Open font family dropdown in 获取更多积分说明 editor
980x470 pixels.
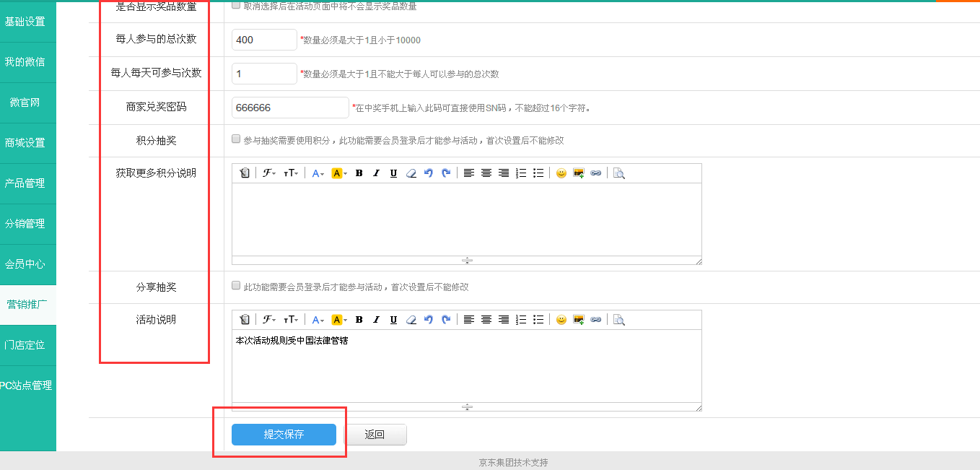tap(269, 173)
